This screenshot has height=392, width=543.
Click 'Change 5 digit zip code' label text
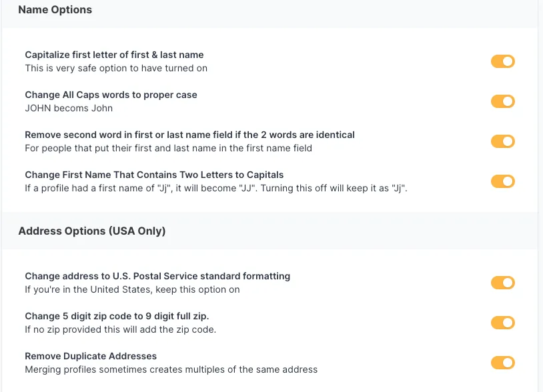[121, 316]
